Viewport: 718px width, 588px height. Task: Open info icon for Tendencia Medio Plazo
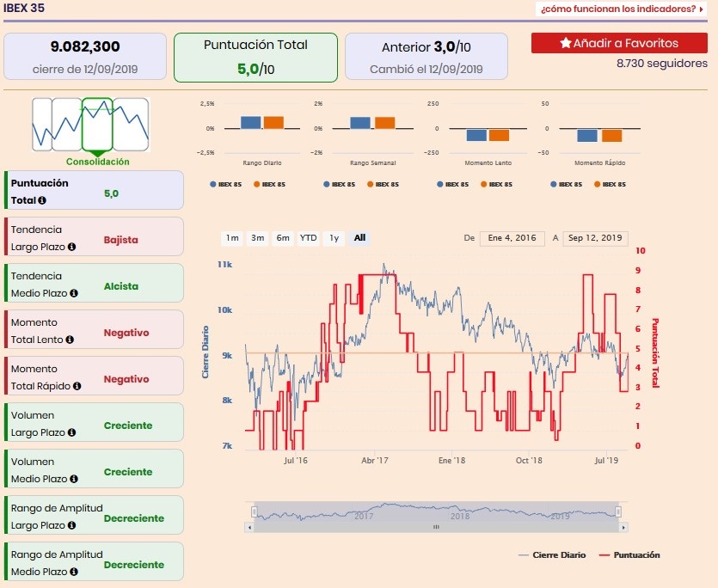click(x=74, y=293)
